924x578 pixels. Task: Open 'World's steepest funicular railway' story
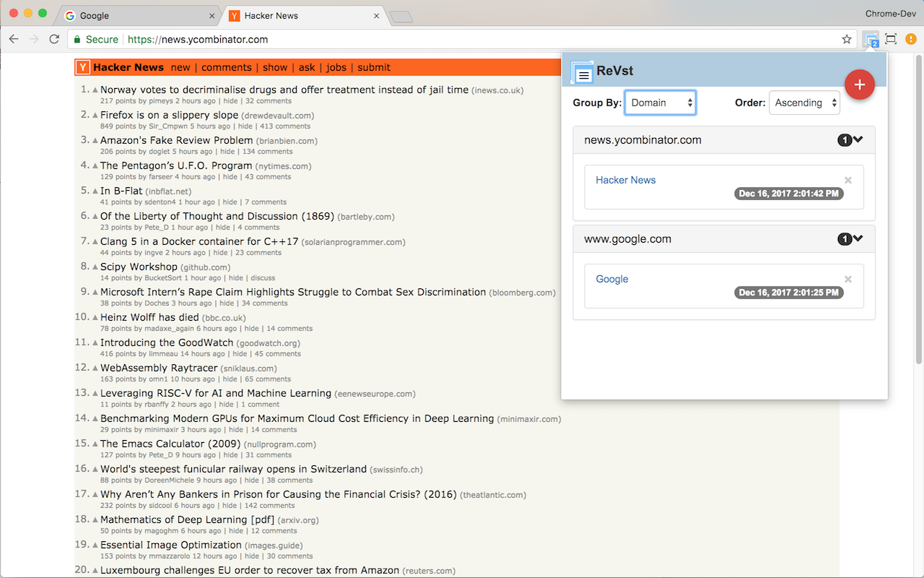pyautogui.click(x=233, y=469)
